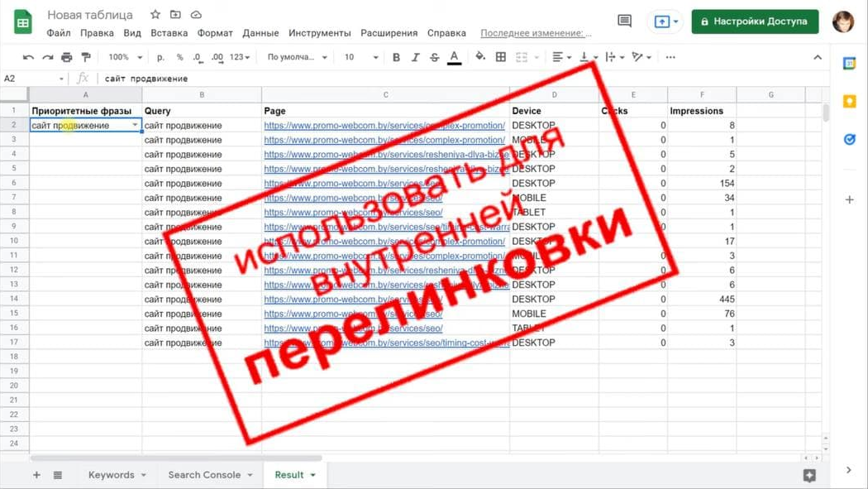The image size is (868, 489).
Task: Open the Данные menu
Action: [x=260, y=33]
